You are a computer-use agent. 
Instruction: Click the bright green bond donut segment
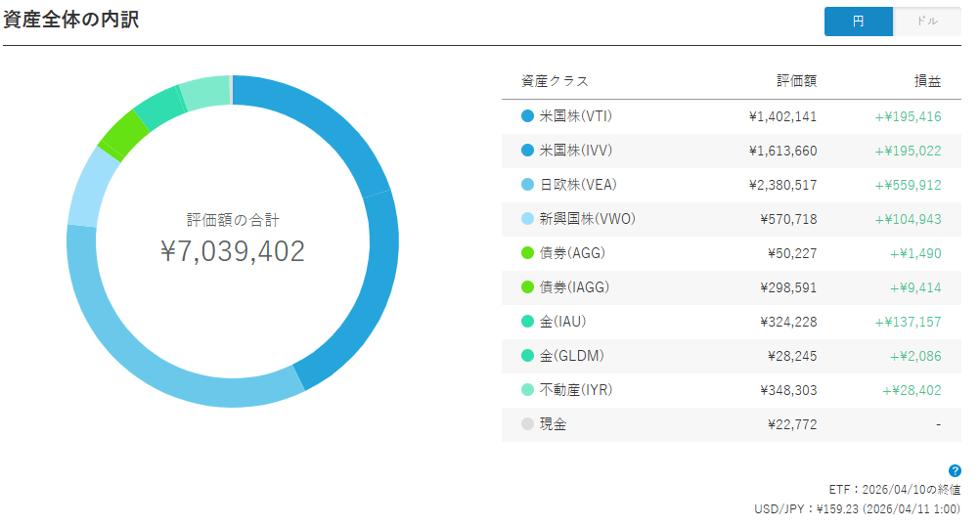tap(125, 136)
